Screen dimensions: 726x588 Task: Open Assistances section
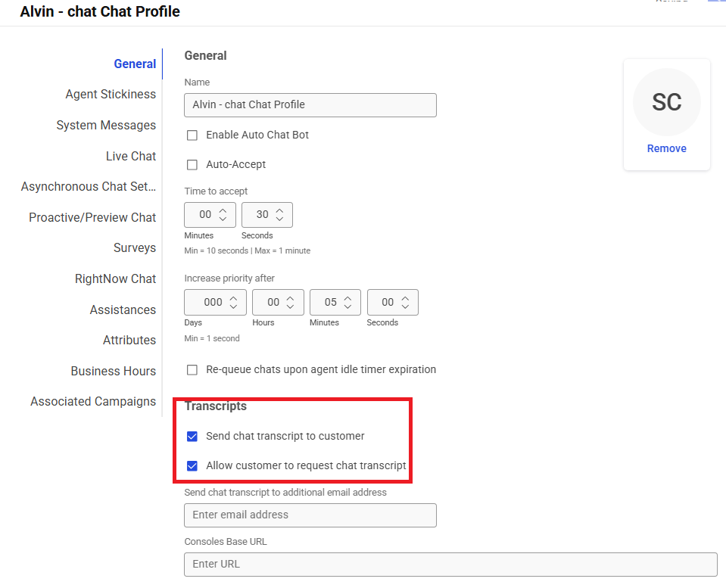123,310
